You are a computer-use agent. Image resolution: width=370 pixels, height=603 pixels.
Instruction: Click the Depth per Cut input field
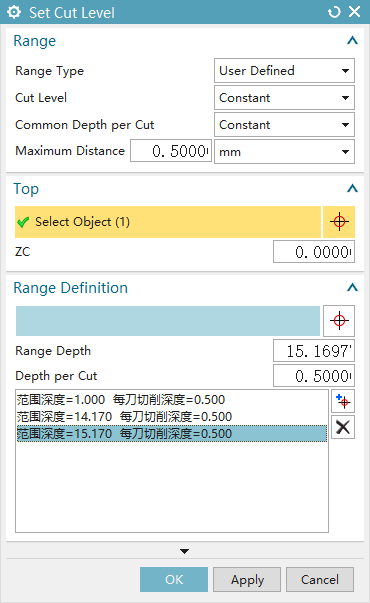coord(314,376)
